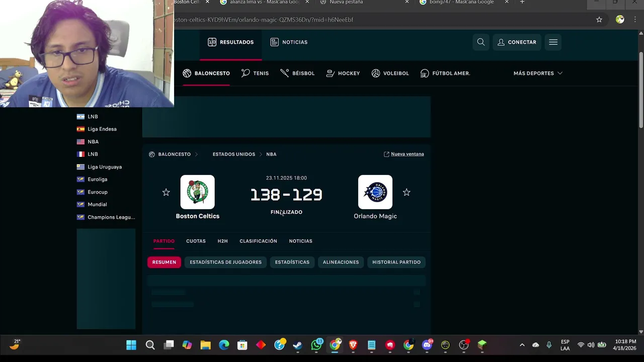Click the page vertical scrollbar
The width and height of the screenshot is (644, 362).
click(641, 90)
